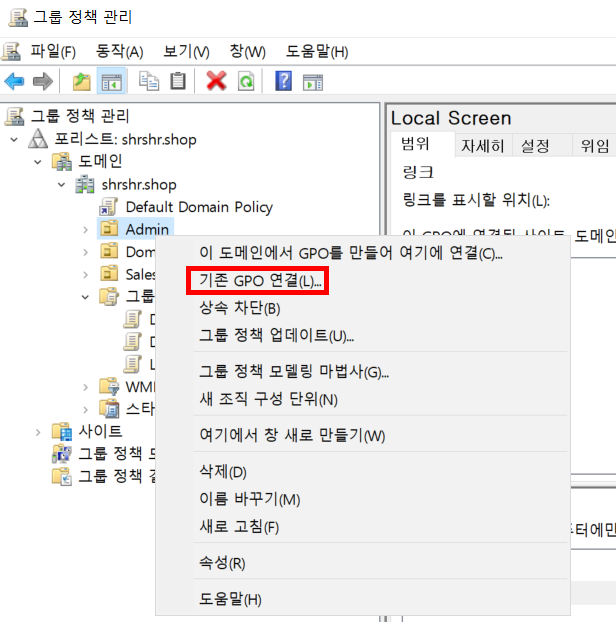
Task: Click the forest triangle icon beside 포리스트
Action: tap(38, 139)
